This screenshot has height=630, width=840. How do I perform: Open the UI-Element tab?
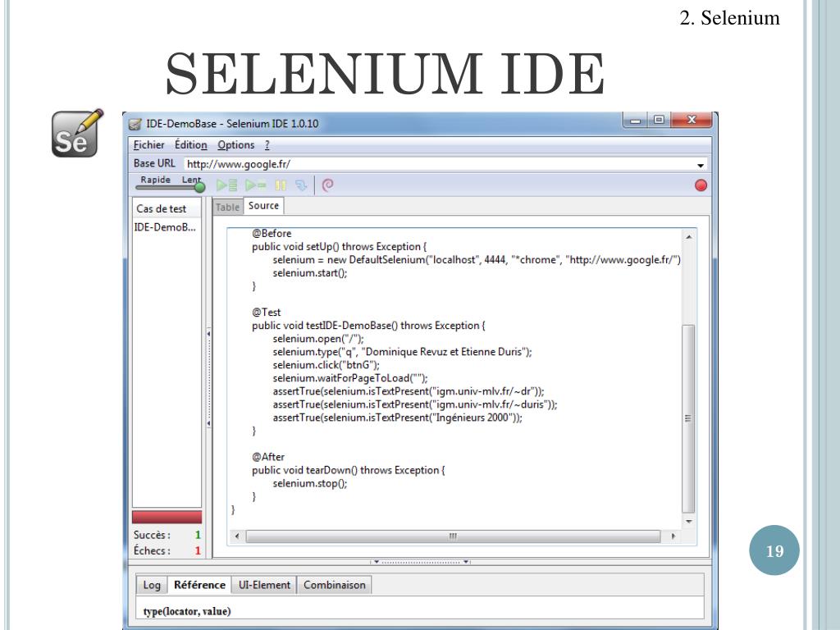[x=264, y=585]
